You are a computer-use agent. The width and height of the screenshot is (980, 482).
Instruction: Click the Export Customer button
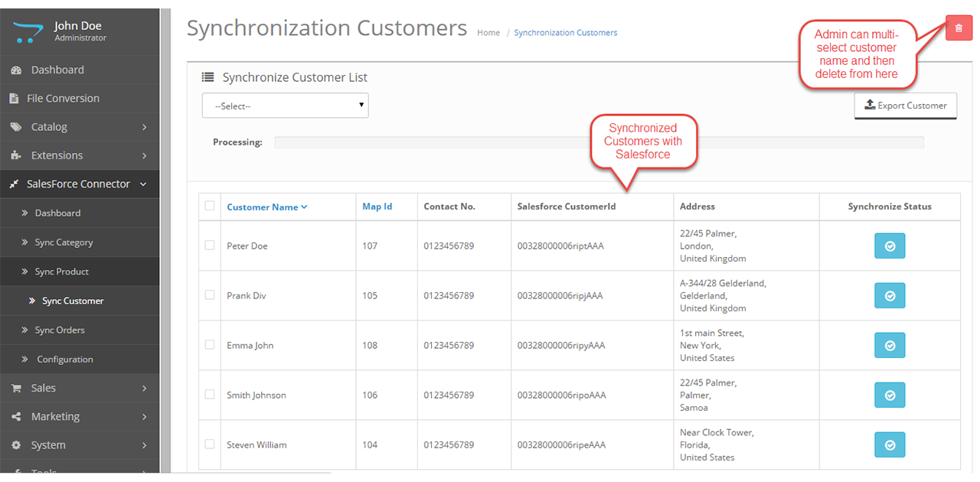point(905,106)
